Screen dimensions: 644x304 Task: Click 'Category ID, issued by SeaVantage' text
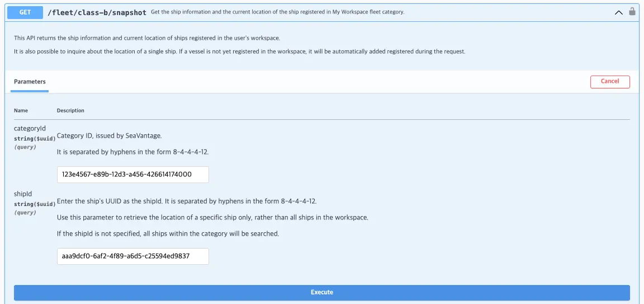109,136
